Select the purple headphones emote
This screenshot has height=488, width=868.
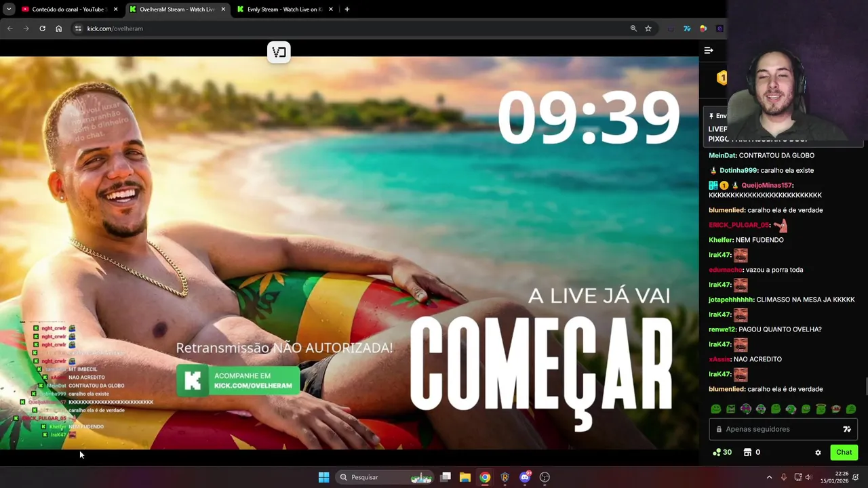point(746,409)
